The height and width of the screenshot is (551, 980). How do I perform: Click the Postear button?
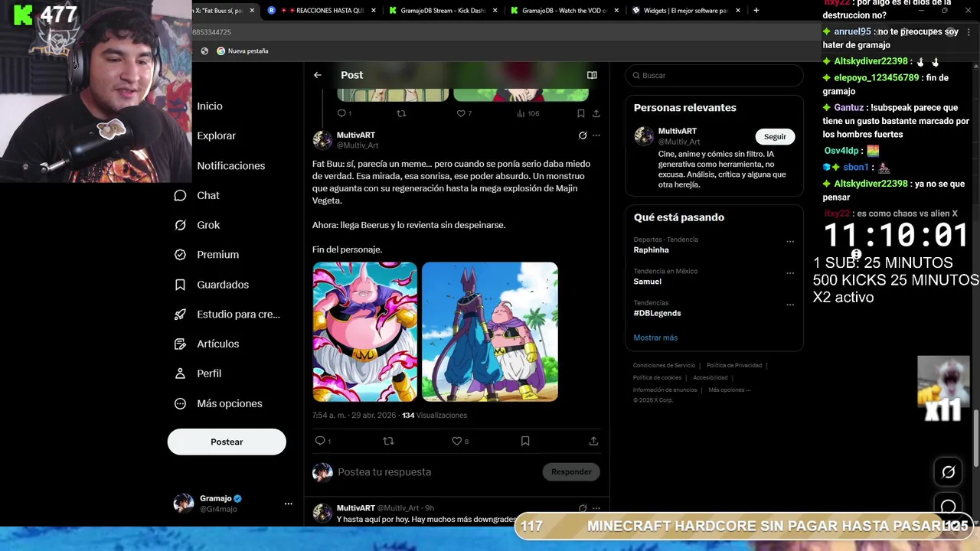coord(227,442)
